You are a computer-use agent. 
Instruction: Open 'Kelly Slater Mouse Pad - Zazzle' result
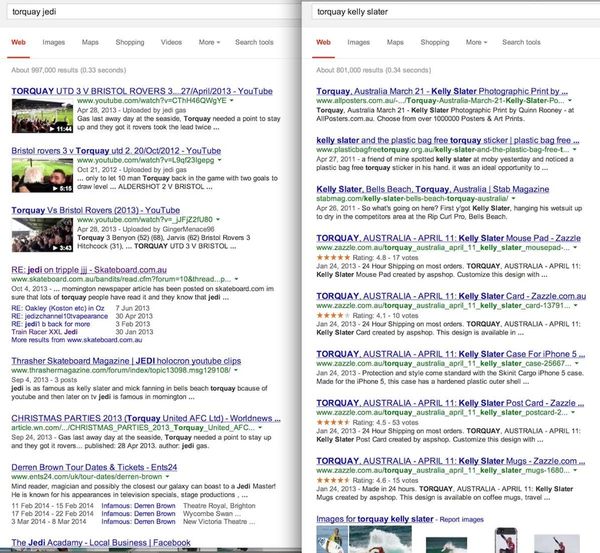tap(448, 238)
